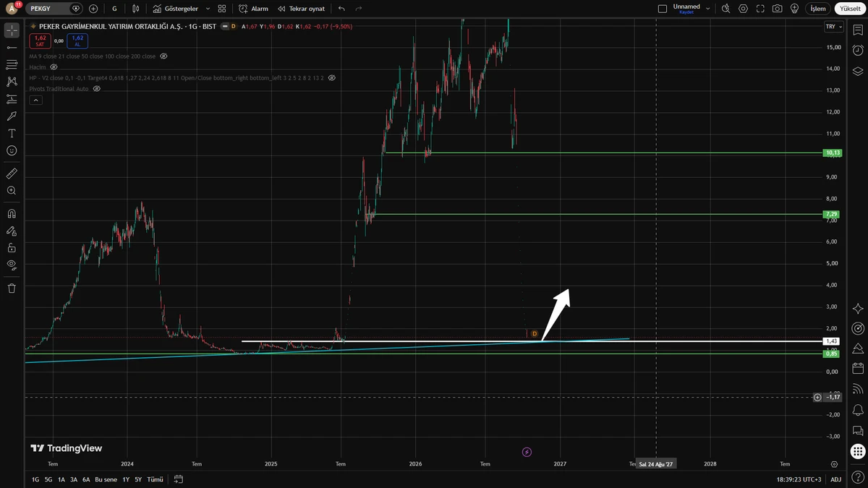
Task: Select the crosshair cursor tool
Action: (12, 30)
